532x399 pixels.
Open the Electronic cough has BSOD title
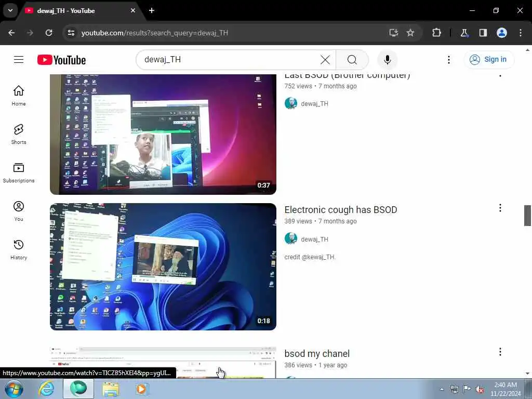tap(341, 210)
